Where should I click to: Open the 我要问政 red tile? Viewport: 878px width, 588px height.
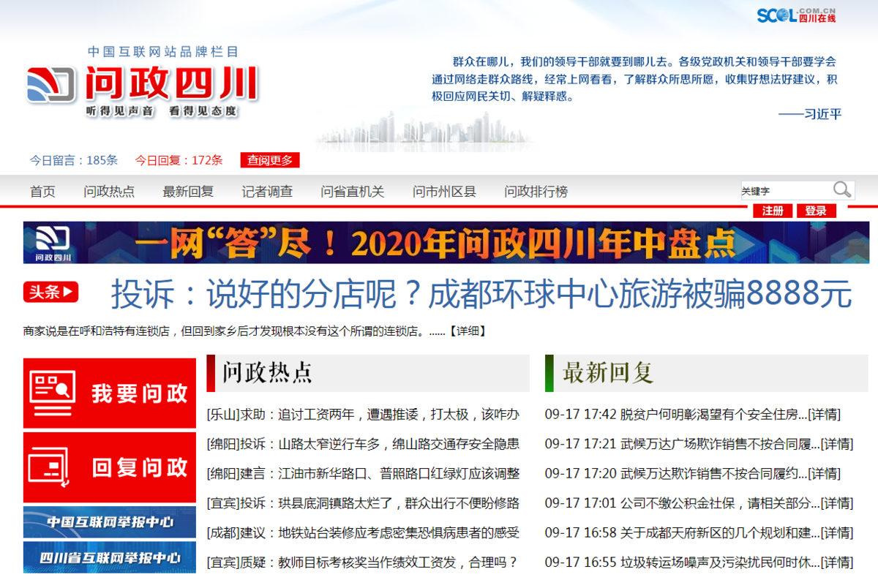110,393
